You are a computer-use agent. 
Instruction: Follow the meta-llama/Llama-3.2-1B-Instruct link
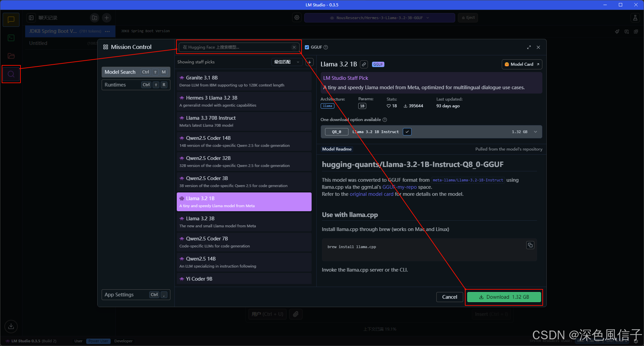468,180
